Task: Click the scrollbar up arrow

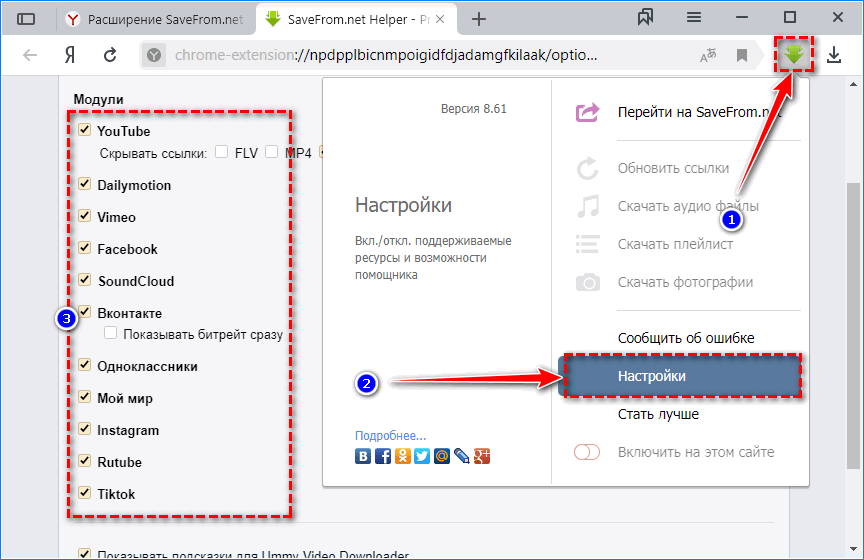Action: click(x=854, y=84)
